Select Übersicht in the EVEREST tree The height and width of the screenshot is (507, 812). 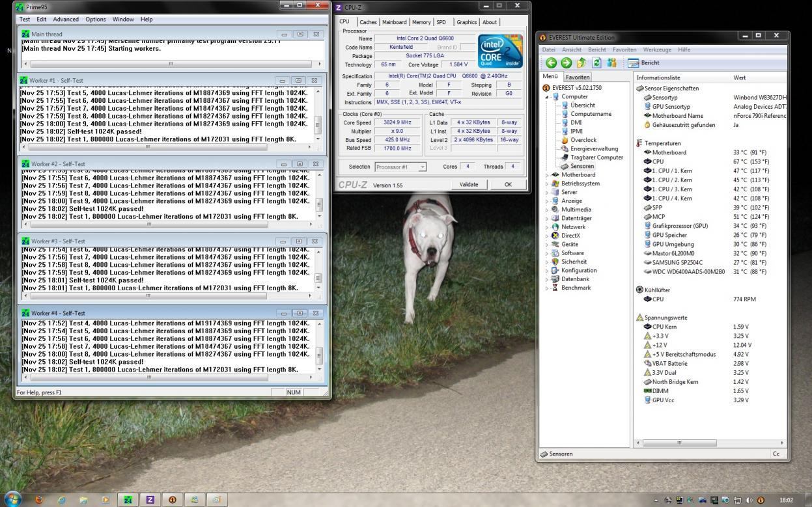click(582, 105)
